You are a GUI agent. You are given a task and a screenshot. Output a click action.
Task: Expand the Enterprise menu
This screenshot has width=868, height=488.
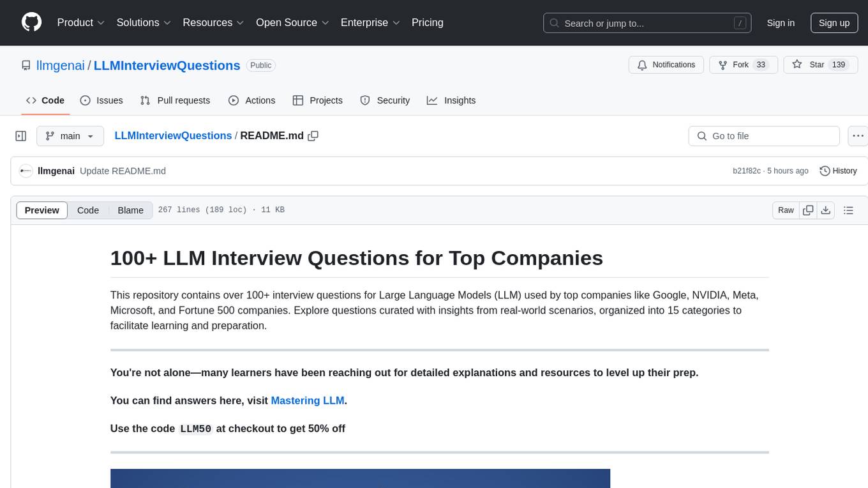371,22
